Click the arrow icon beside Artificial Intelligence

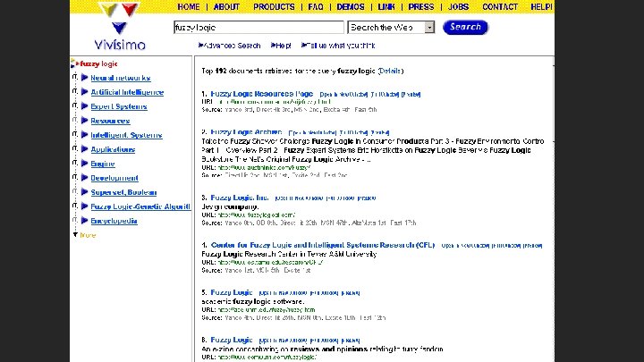(85, 91)
